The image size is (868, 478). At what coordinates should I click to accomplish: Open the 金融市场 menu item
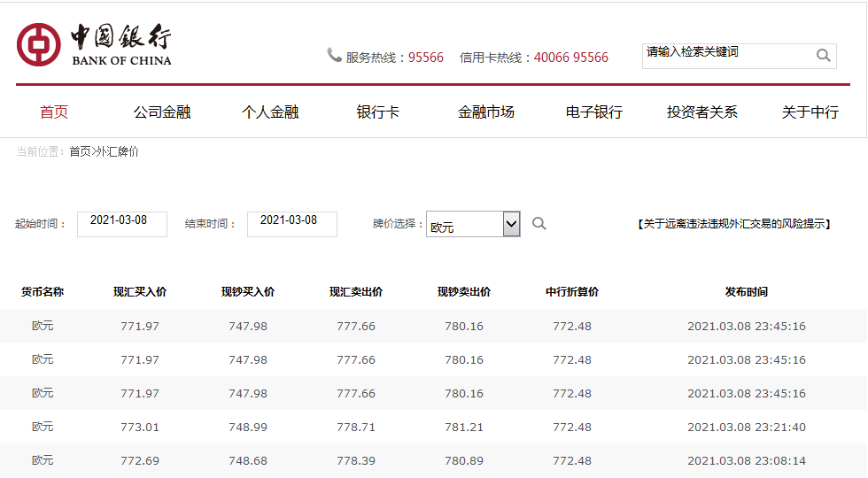pos(486,112)
